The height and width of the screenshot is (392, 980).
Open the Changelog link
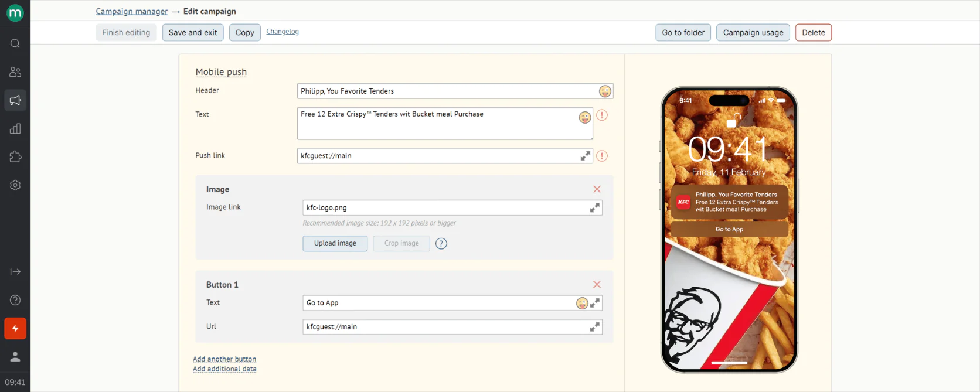coord(283,32)
